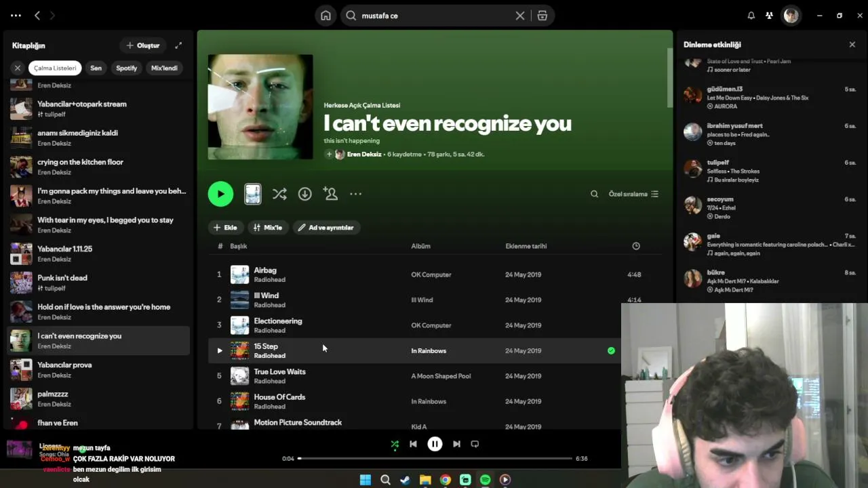Open the "Punk isn't dead" playlist

[x=98, y=283]
